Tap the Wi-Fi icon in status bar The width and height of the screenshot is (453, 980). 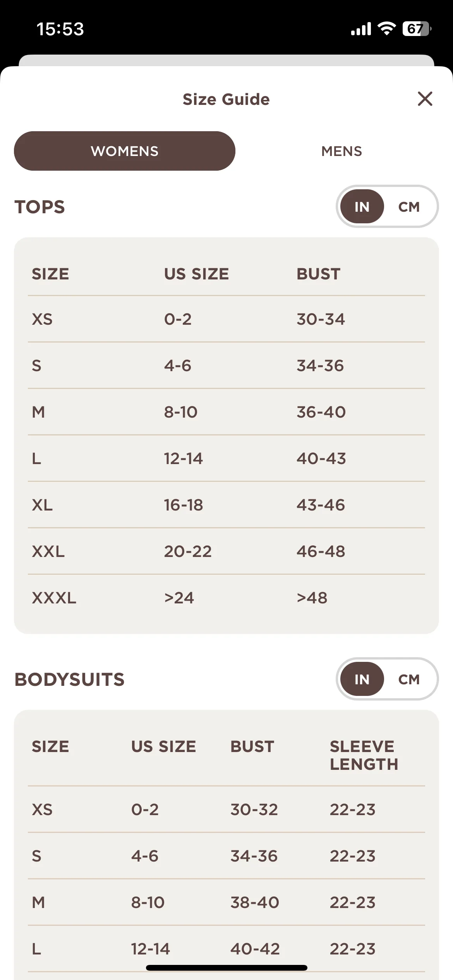[x=386, y=29]
